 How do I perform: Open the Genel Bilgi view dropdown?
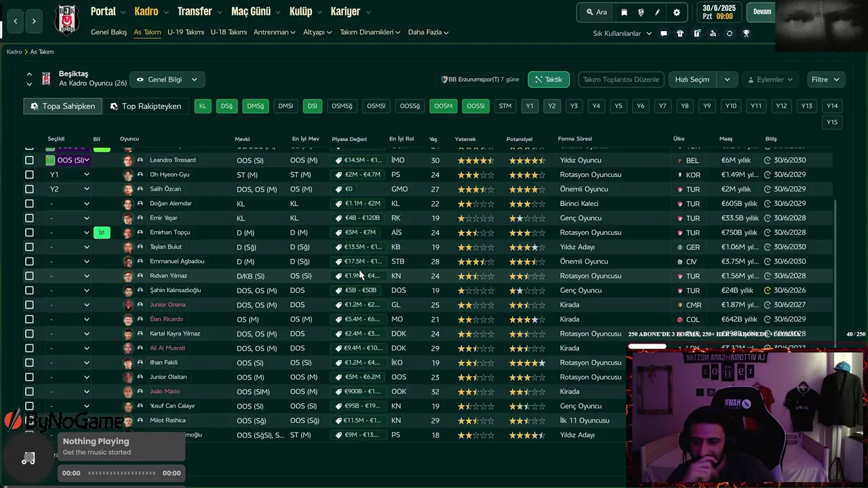coord(167,79)
